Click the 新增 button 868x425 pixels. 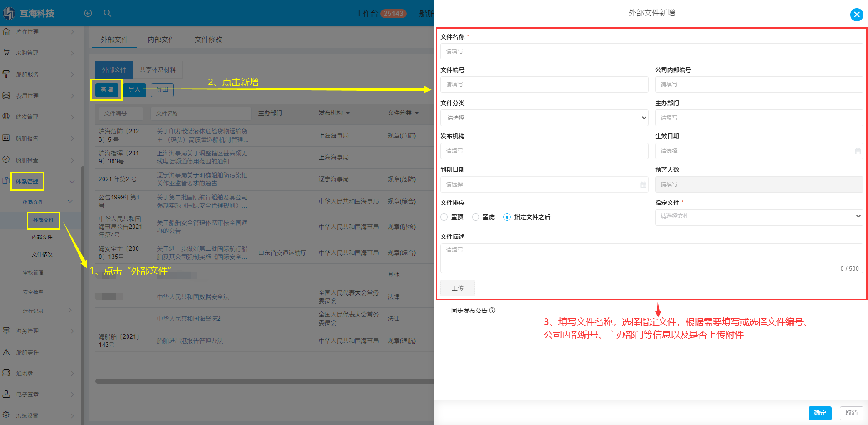coord(107,89)
